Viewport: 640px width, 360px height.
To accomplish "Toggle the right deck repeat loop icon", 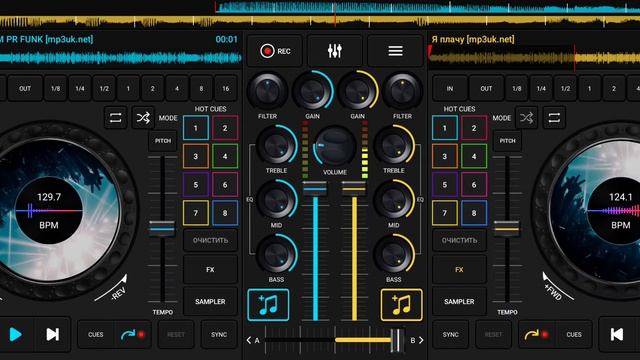I will 554,118.
